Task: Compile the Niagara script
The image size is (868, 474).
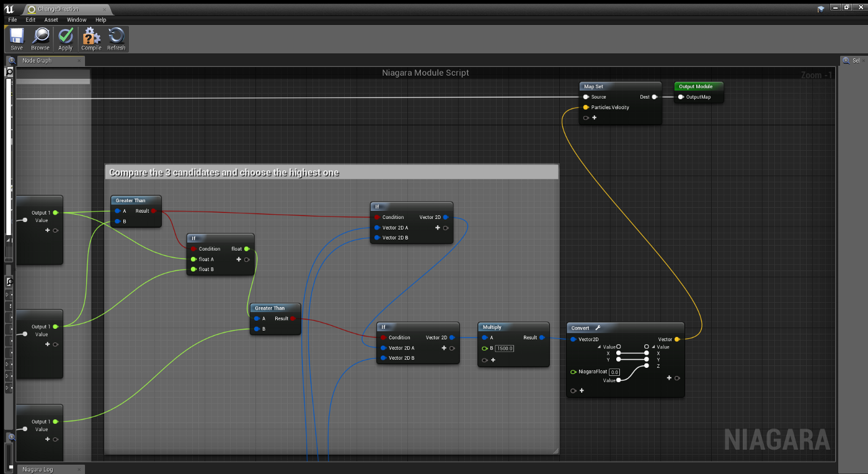Action: pyautogui.click(x=91, y=39)
